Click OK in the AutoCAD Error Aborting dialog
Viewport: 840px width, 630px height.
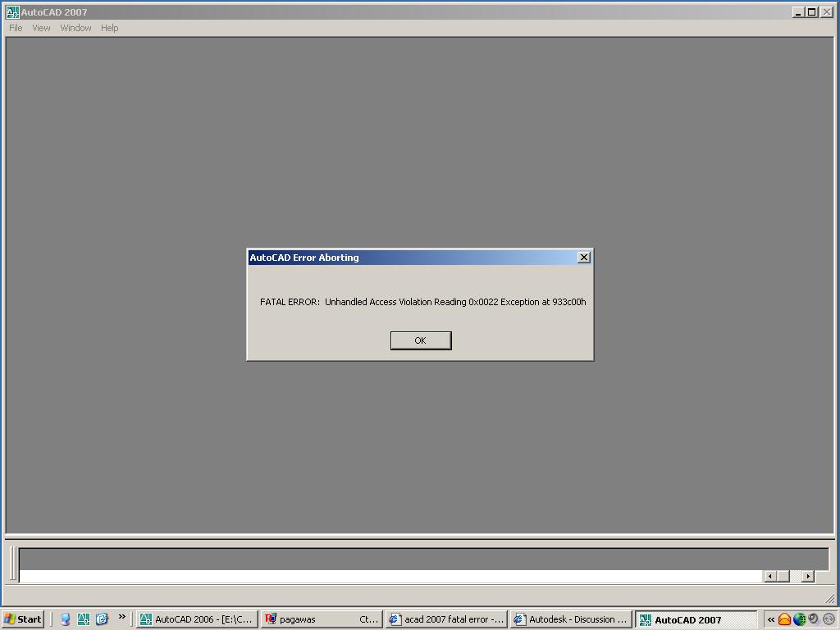[421, 340]
